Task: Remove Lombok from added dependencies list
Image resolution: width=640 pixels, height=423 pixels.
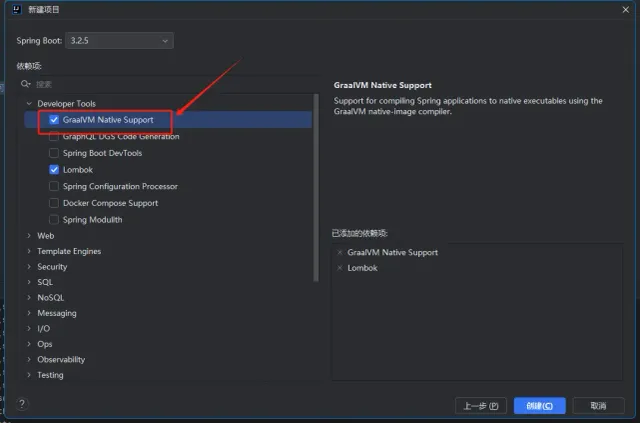Action: pyautogui.click(x=340, y=268)
